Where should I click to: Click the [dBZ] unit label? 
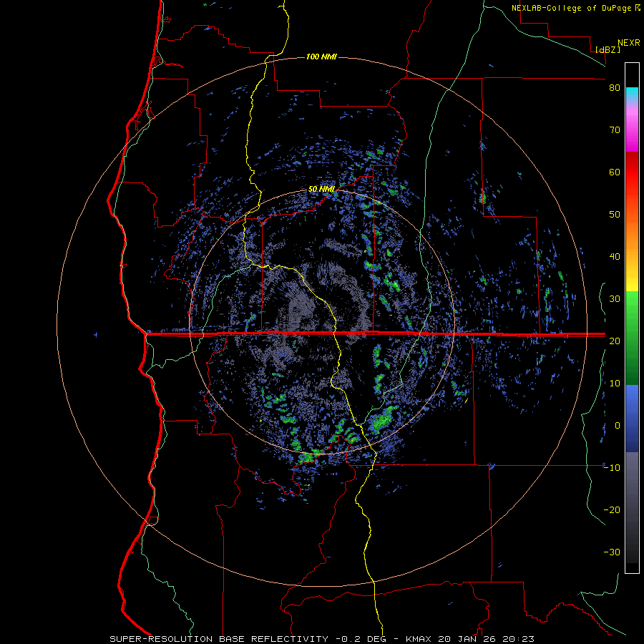[608, 49]
